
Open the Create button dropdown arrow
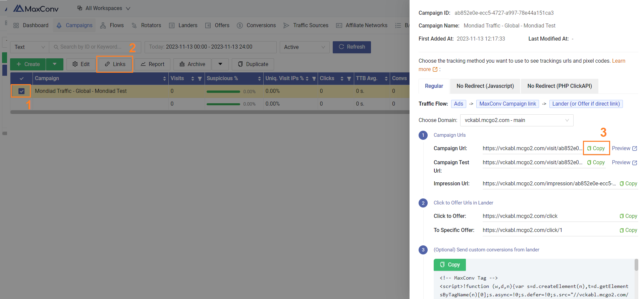point(55,64)
